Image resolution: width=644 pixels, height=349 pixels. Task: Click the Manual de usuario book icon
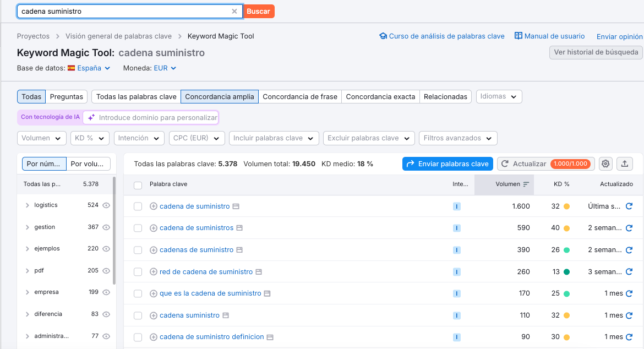518,36
